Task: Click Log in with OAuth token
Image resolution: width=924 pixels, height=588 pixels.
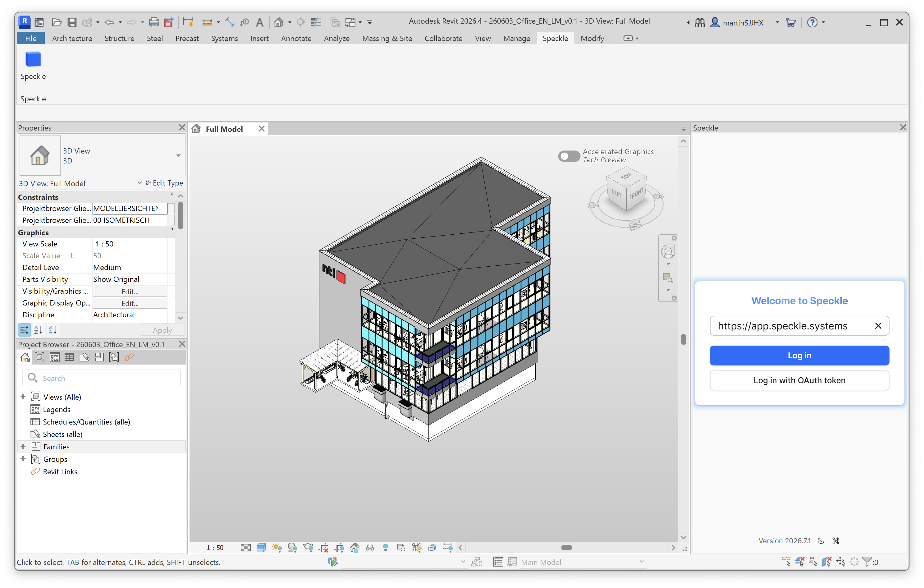Action: click(x=799, y=380)
